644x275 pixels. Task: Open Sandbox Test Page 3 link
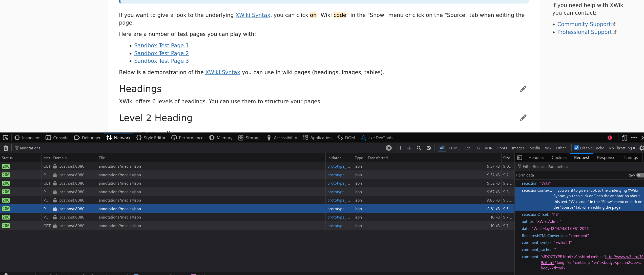(x=161, y=61)
